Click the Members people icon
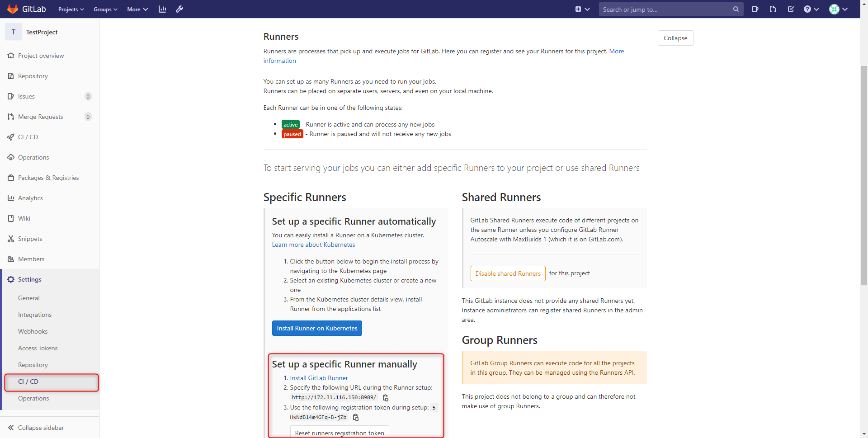 pyautogui.click(x=11, y=259)
